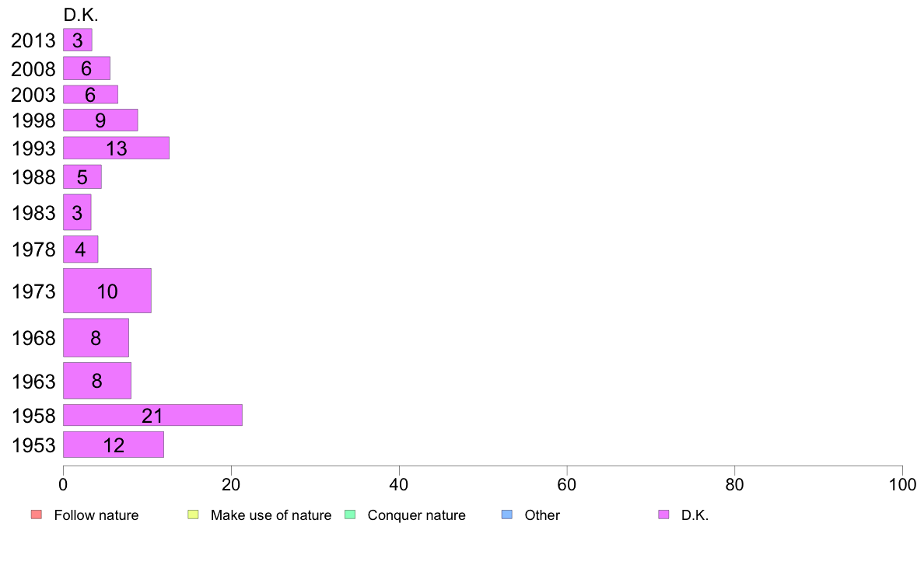Viewport: 924px width, 572px height.
Task: Click the 2008 year axis label
Action: click(x=33, y=69)
